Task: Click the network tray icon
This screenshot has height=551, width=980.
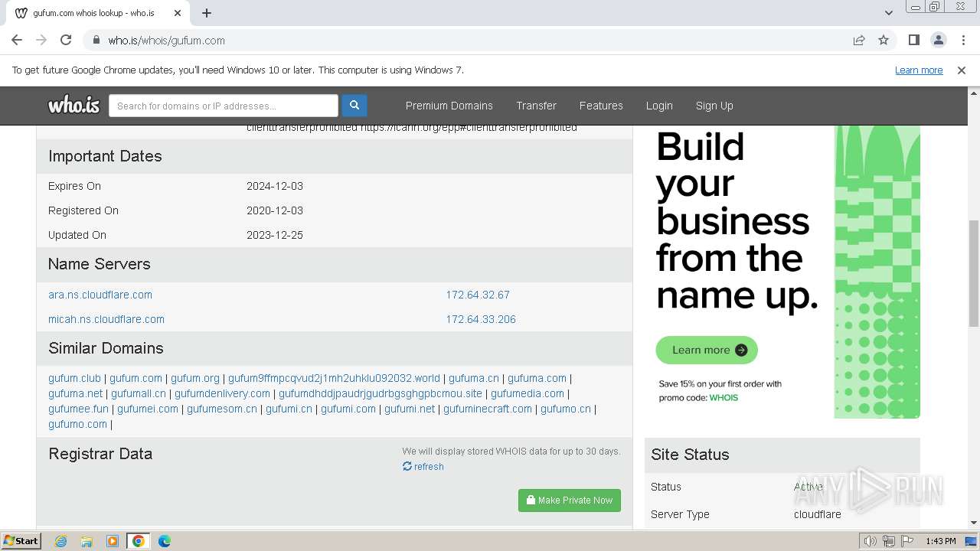Action: [x=889, y=541]
